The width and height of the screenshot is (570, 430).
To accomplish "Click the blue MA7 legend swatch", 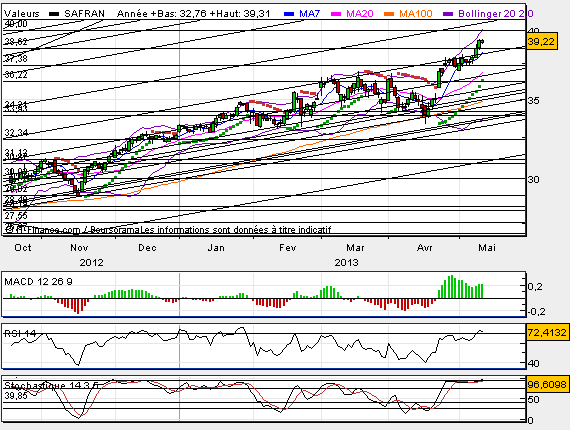I will (x=289, y=14).
